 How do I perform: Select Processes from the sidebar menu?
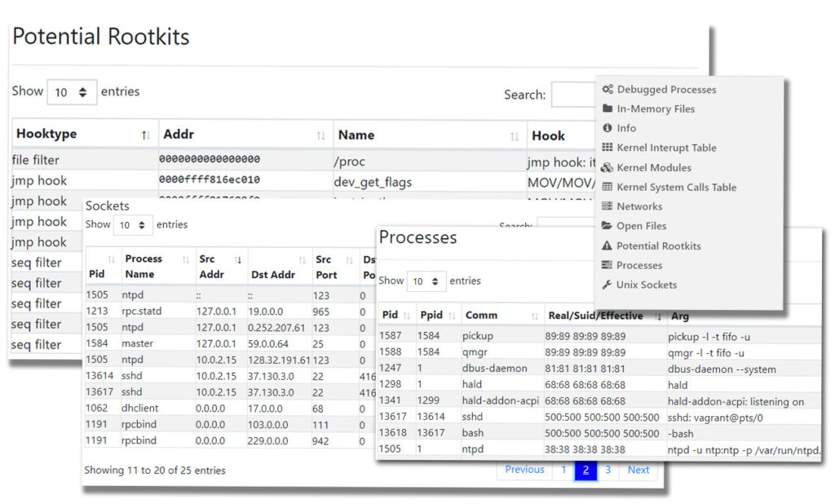[642, 265]
